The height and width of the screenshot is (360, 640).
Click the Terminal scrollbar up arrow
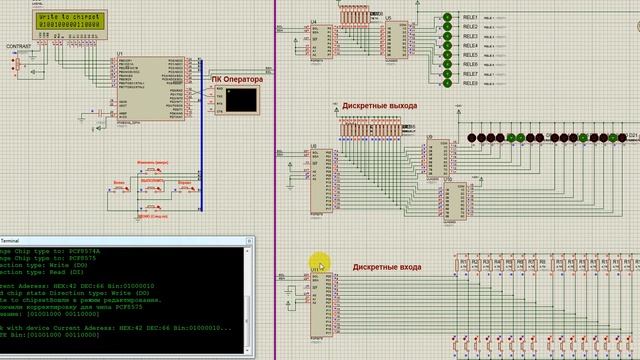tap(247, 251)
